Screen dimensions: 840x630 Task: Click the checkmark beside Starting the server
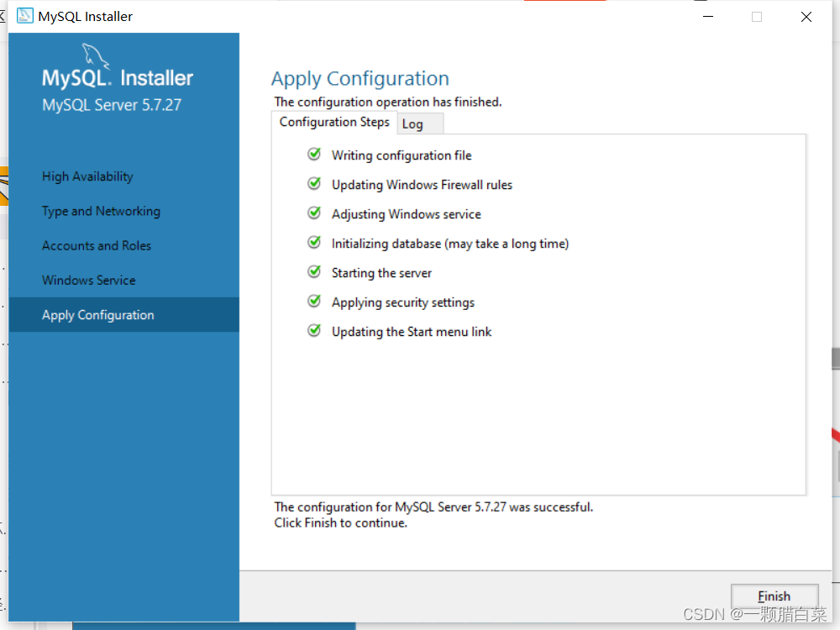pyautogui.click(x=314, y=272)
